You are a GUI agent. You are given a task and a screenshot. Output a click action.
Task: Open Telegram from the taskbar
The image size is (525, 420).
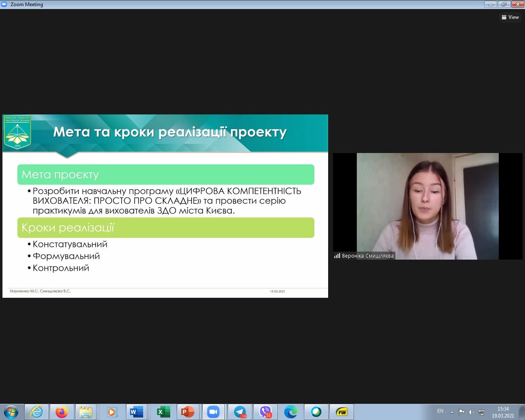pyautogui.click(x=240, y=412)
